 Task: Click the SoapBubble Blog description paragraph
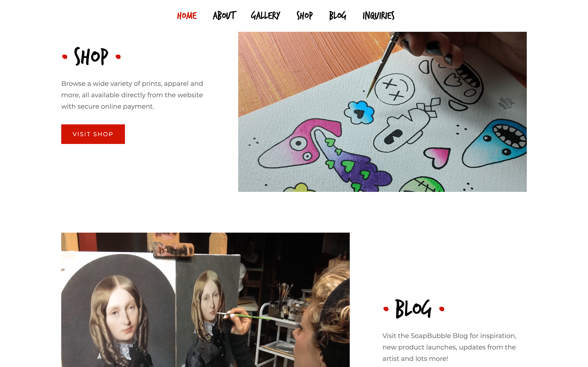pos(449,347)
